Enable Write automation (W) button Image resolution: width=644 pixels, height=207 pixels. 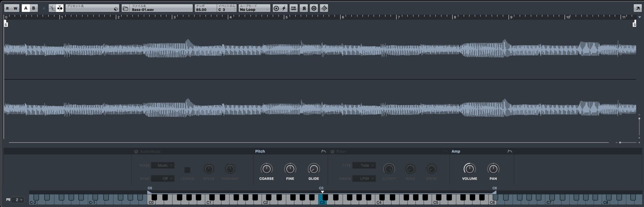pyautogui.click(x=16, y=8)
